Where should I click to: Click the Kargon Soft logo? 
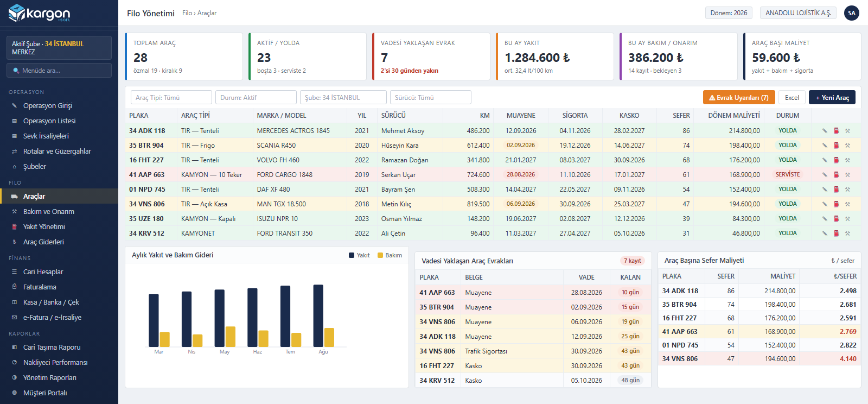[x=40, y=13]
